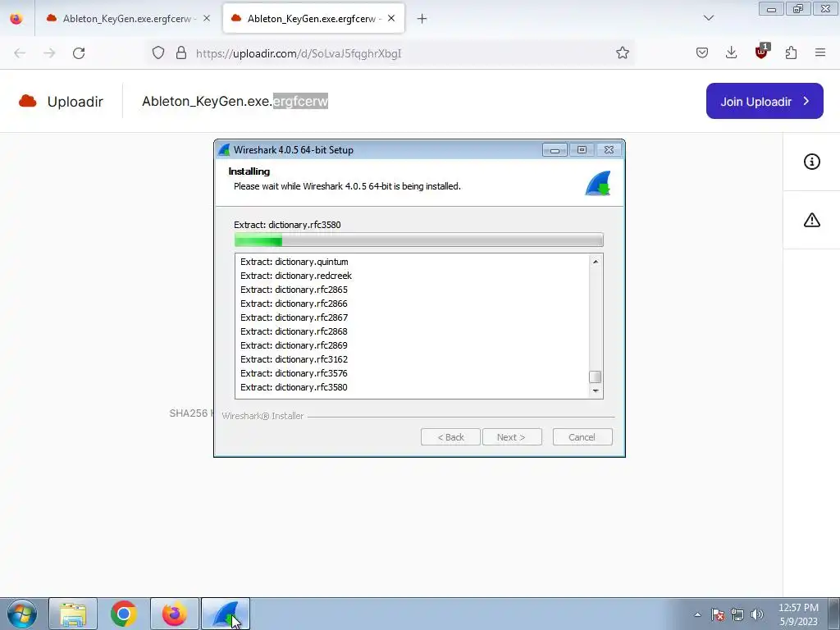Select the dictionary.redcreek log line
Image resolution: width=840 pixels, height=630 pixels.
tap(295, 276)
